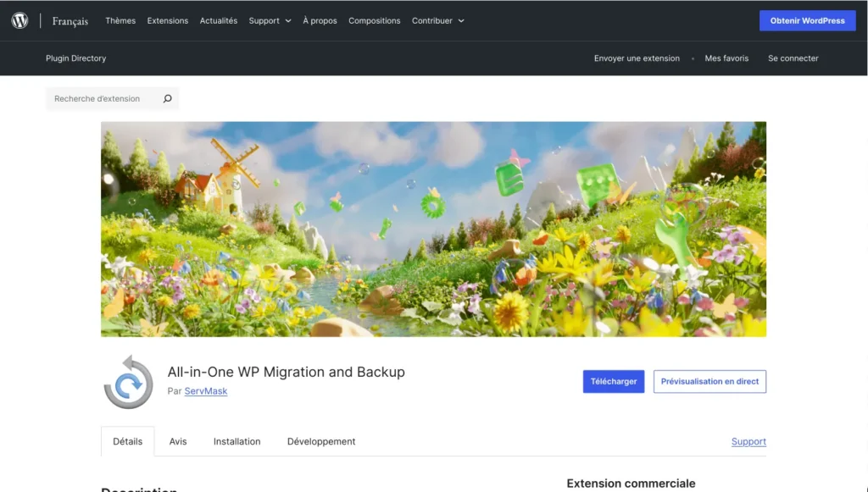Click the Recherche d'extension search field
This screenshot has width=868, height=492.
coord(102,98)
